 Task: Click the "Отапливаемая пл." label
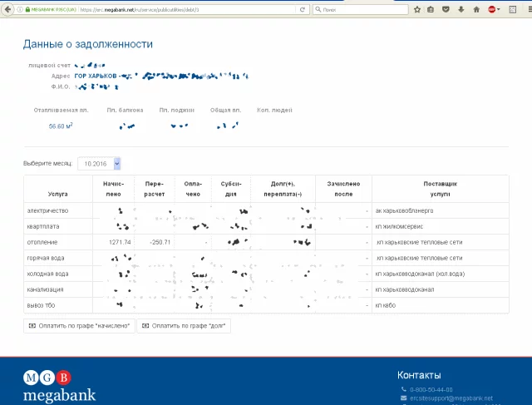coord(61,110)
